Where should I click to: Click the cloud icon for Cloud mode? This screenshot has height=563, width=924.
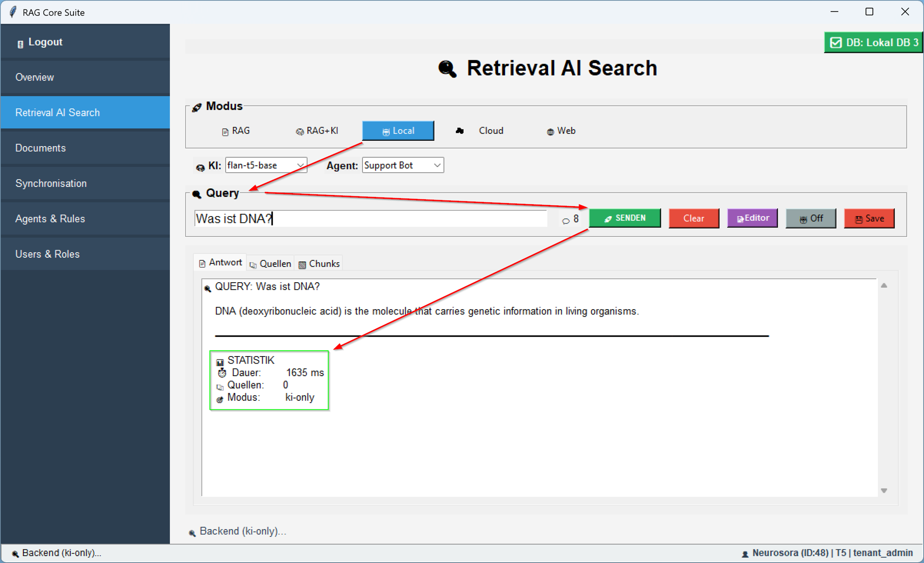(x=459, y=131)
